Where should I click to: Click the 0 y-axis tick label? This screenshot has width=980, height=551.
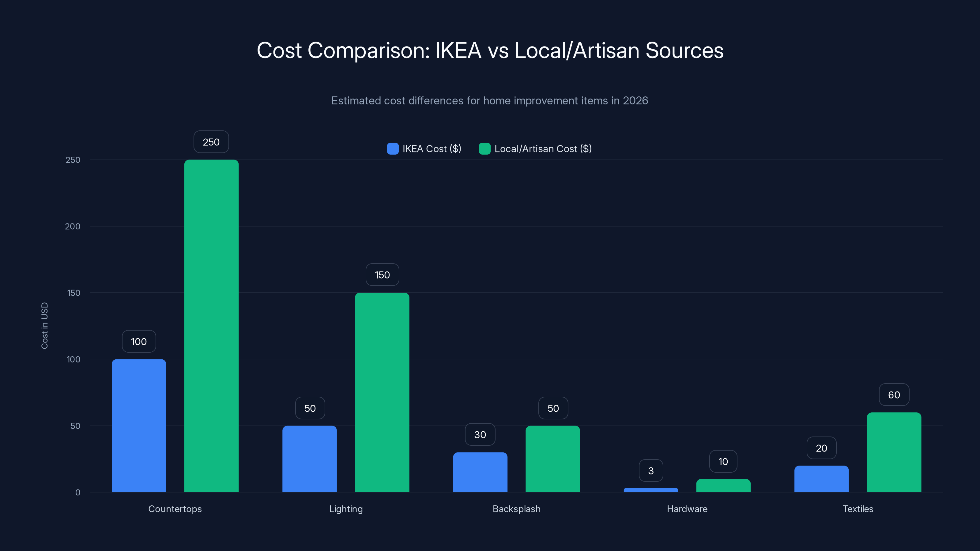point(78,493)
